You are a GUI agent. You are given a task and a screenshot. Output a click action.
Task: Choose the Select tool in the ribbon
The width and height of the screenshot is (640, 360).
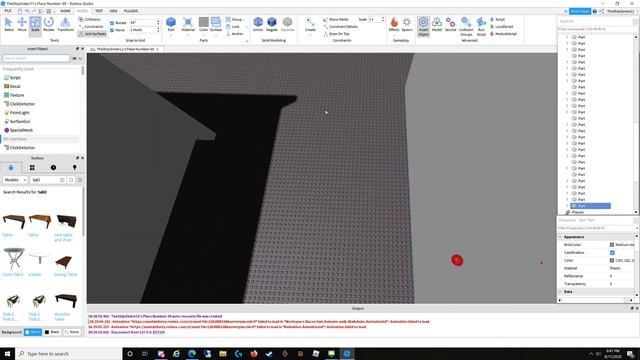click(9, 24)
